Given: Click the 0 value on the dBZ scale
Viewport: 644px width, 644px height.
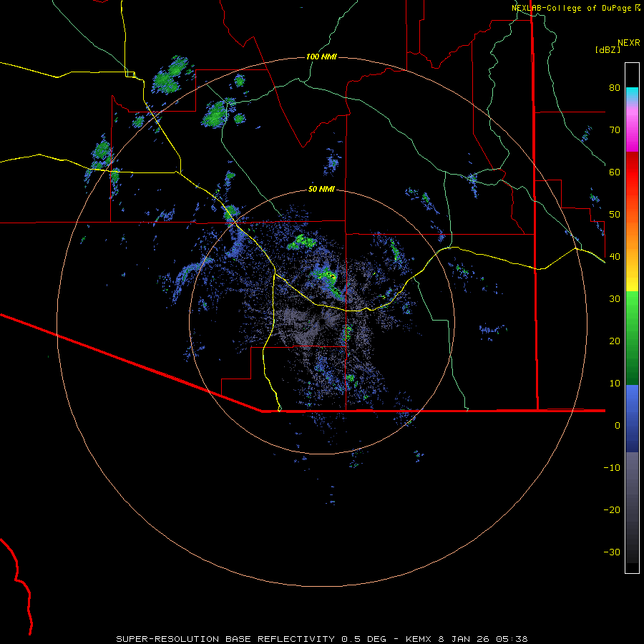Looking at the screenshot, I should [x=618, y=426].
